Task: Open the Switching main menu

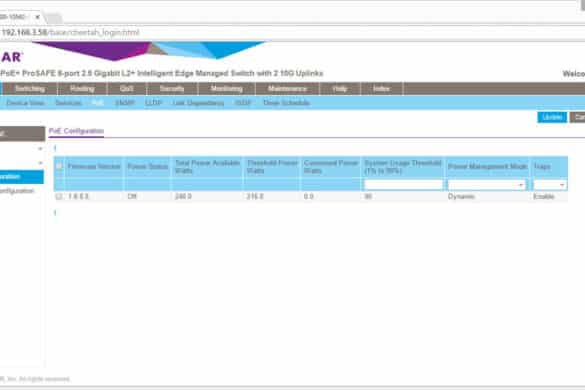Action: [30, 89]
